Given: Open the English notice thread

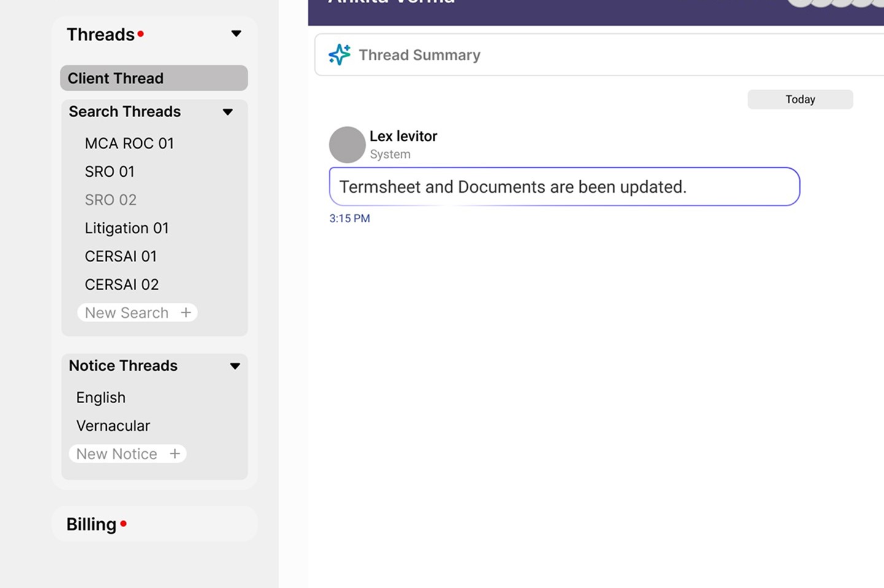Looking at the screenshot, I should [x=101, y=397].
